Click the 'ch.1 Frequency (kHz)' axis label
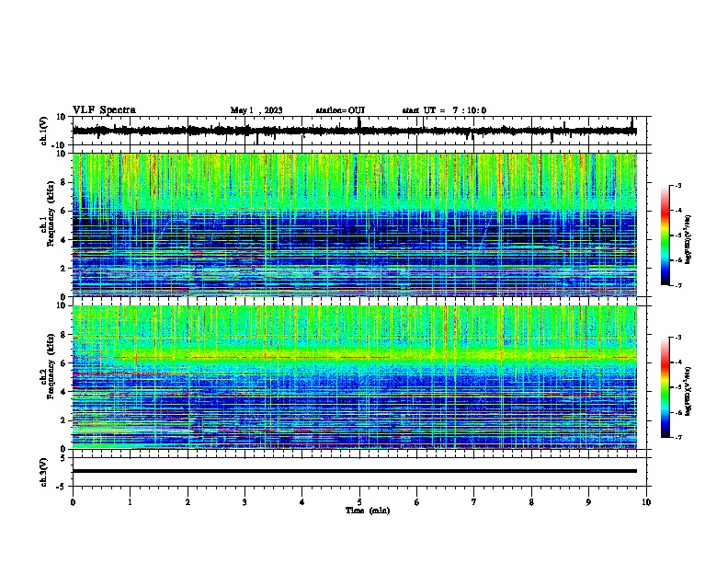Screen dimensions: 728x563 [48, 214]
